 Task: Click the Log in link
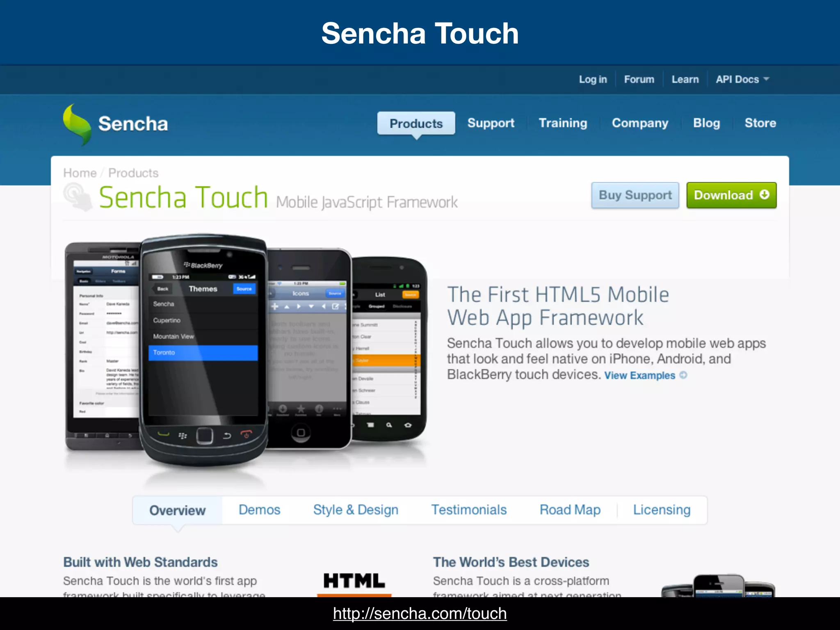[x=593, y=79]
